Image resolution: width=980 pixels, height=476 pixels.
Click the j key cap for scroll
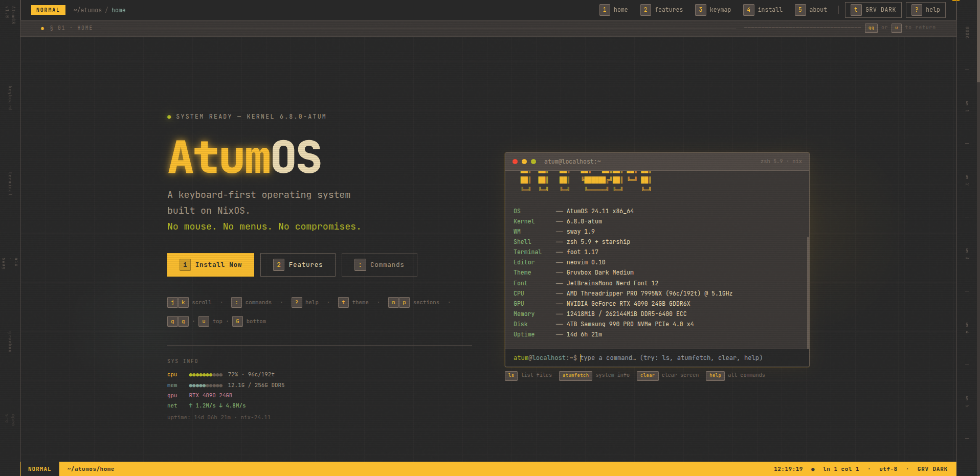tap(172, 303)
